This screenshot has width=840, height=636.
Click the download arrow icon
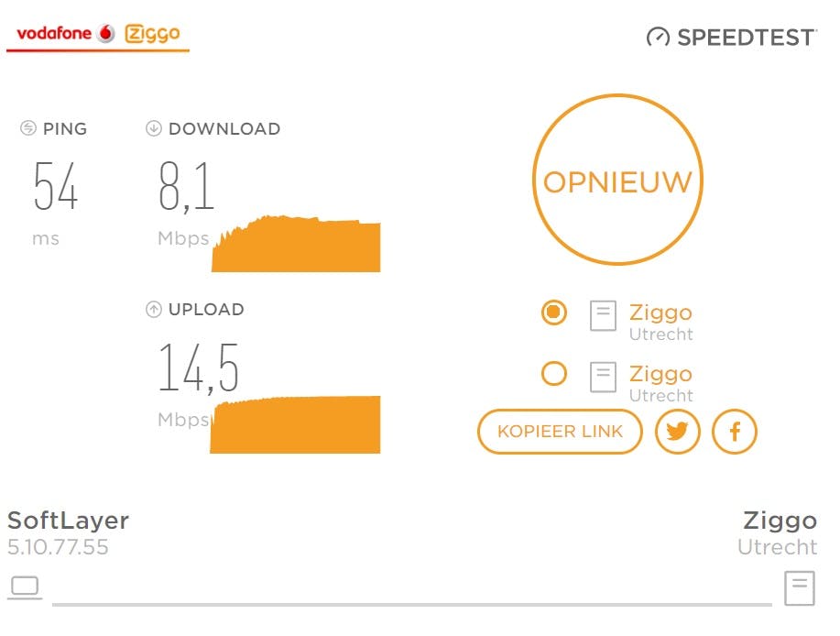point(154,129)
